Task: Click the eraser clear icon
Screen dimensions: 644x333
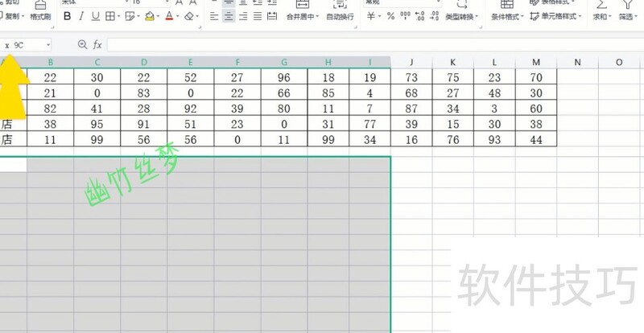Action: click(189, 16)
